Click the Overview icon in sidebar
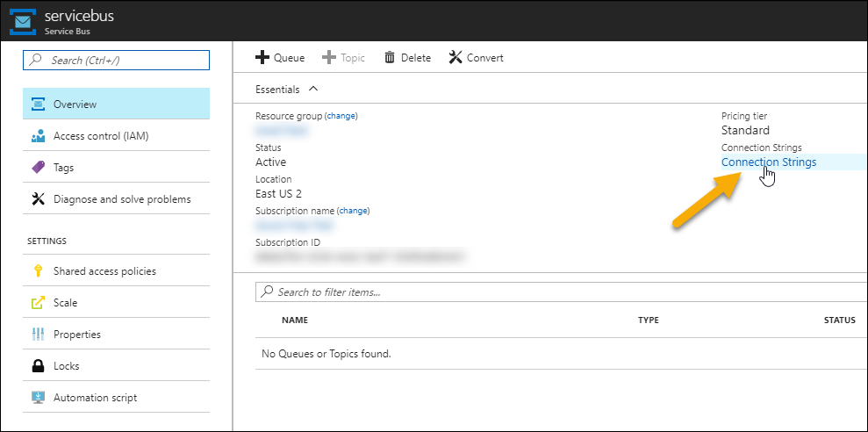Viewport: 868px width, 432px height. (x=38, y=104)
